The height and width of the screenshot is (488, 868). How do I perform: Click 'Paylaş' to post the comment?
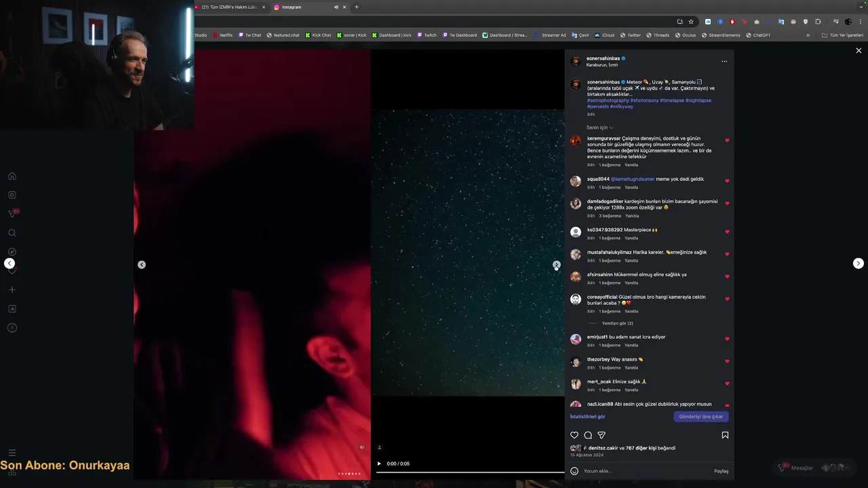721,471
